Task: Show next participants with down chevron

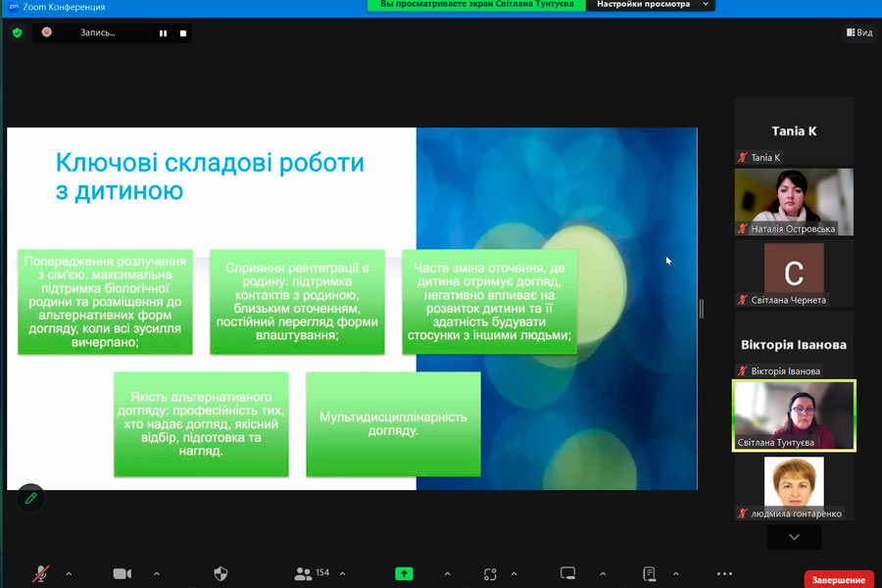Action: point(794,537)
